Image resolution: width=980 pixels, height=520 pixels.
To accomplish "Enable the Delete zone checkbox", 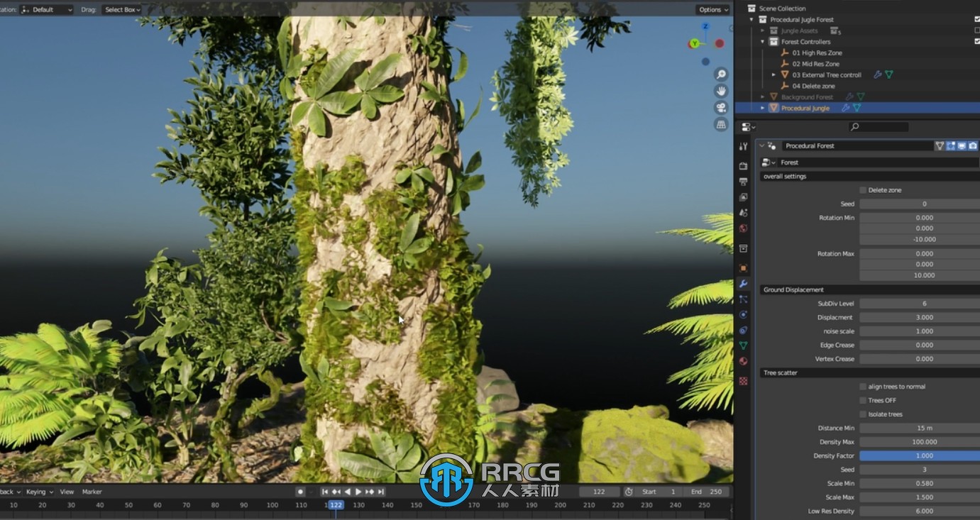I will (863, 190).
